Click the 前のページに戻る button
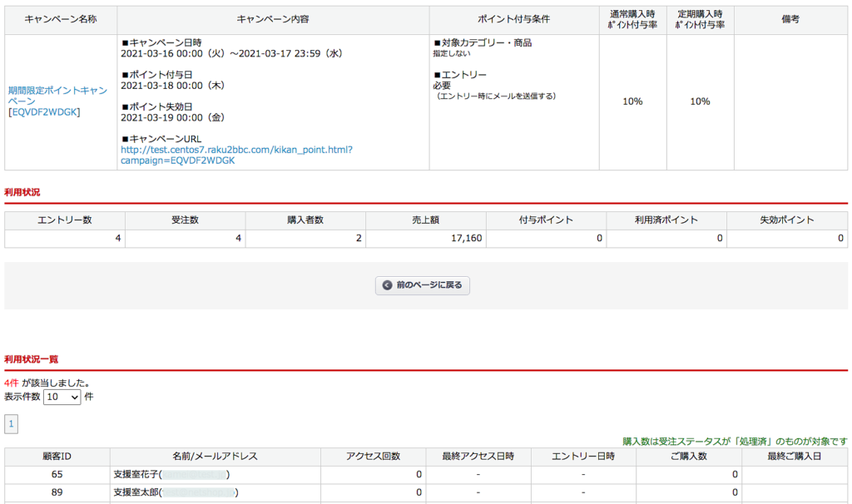The image size is (852, 504). pyautogui.click(x=423, y=285)
